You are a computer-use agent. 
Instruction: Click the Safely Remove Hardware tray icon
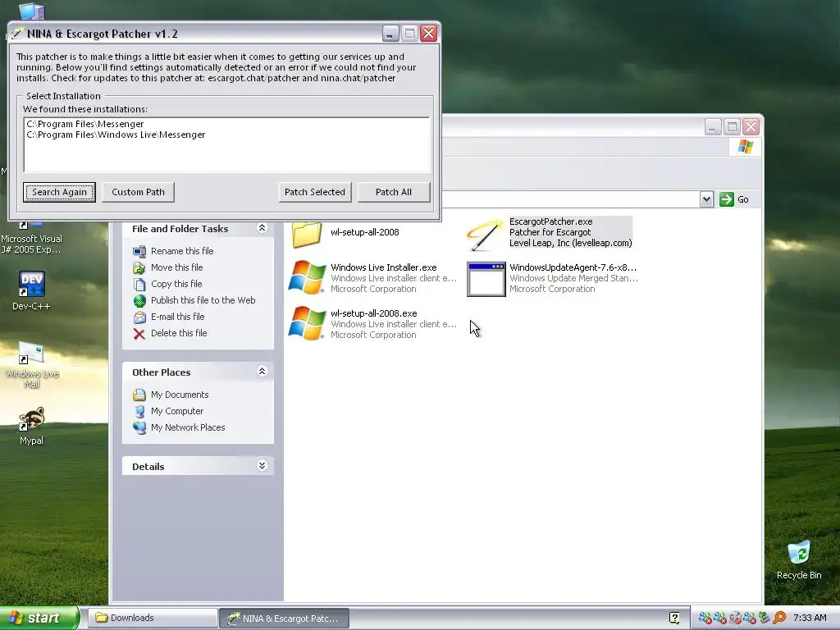click(764, 619)
